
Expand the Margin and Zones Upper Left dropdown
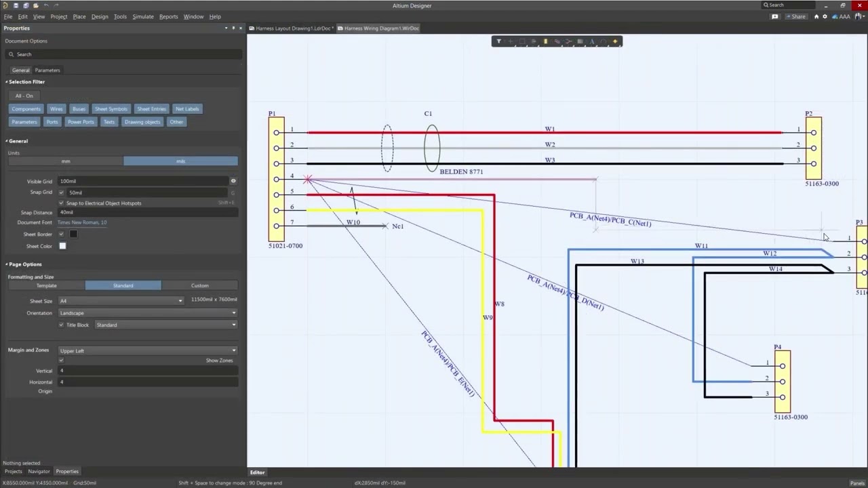(x=148, y=351)
